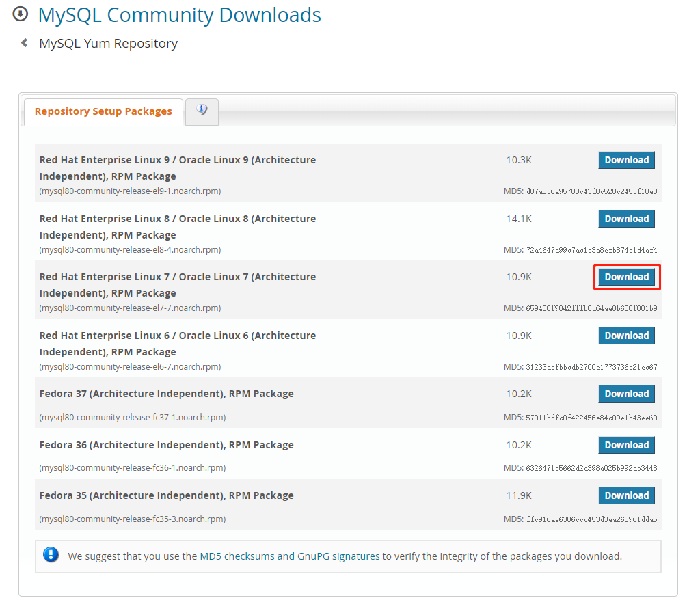
Task: Click the mysql80-community-release-el6-7.noarch.rpm filename
Action: click(x=130, y=366)
